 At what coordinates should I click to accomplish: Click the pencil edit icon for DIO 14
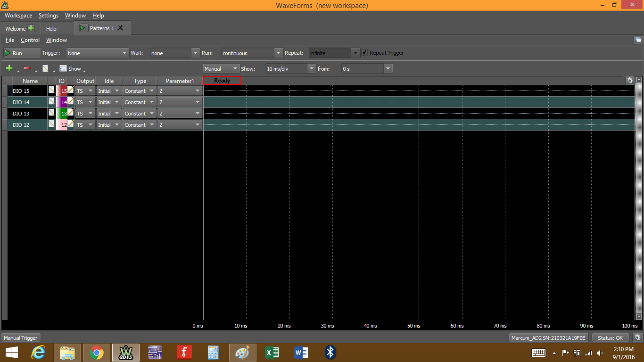pyautogui.click(x=71, y=101)
